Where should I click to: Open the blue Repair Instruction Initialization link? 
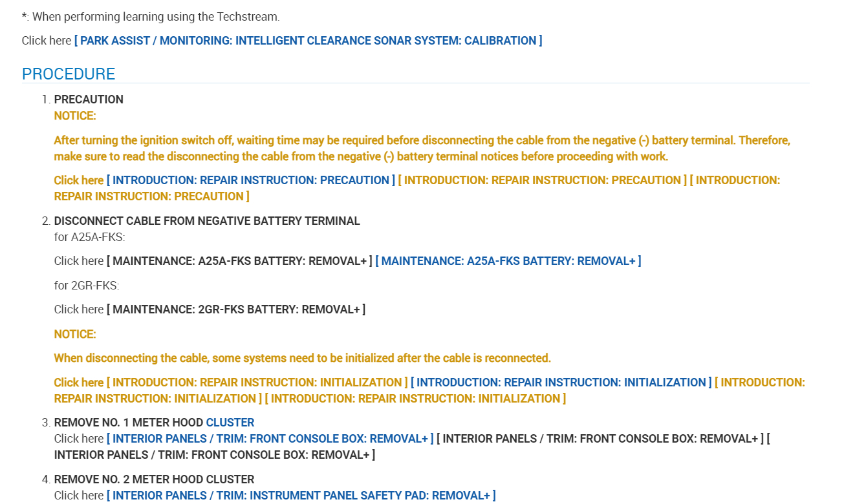click(x=561, y=383)
